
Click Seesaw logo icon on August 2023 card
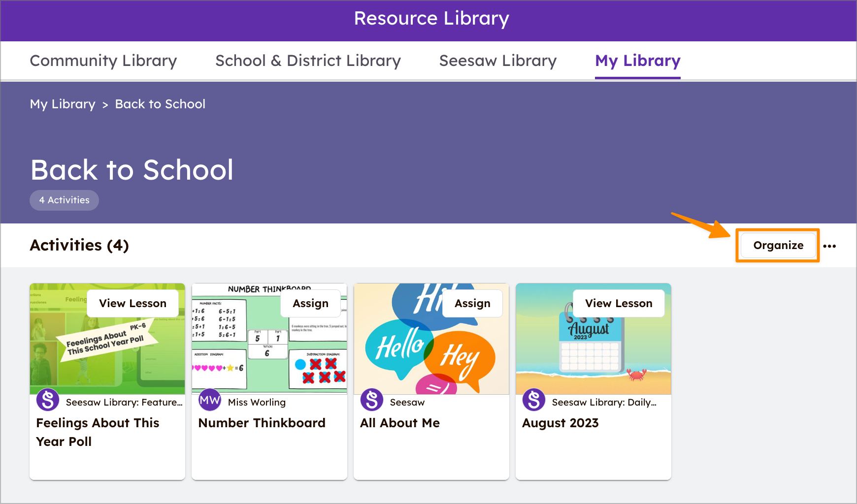(534, 400)
